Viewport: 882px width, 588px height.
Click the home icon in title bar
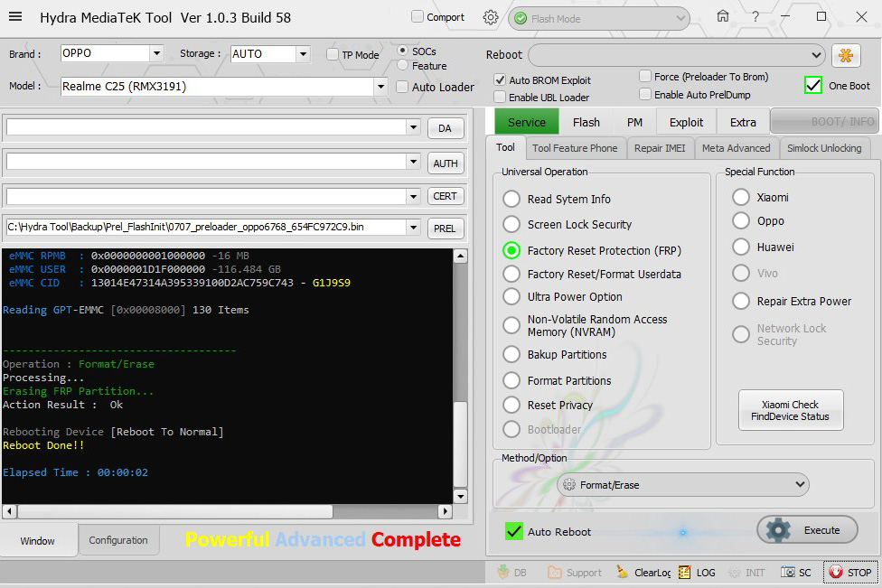tap(722, 17)
